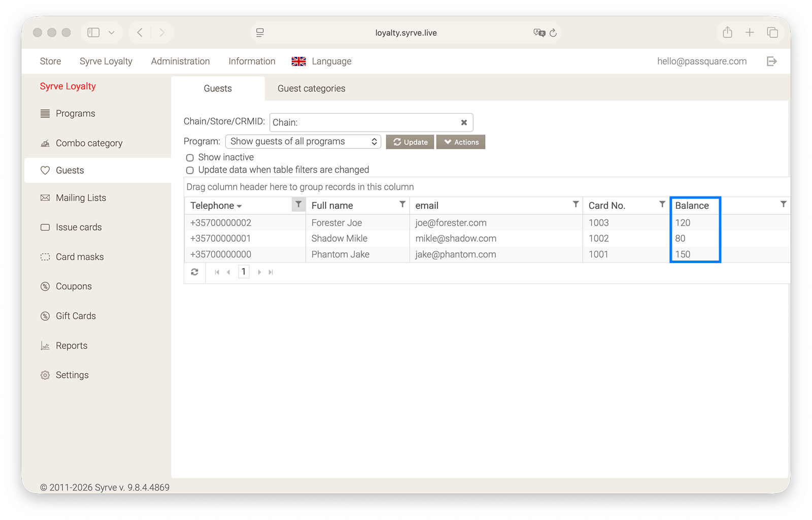Image resolution: width=812 pixels, height=520 pixels.
Task: Open the Administration menu
Action: (x=180, y=61)
